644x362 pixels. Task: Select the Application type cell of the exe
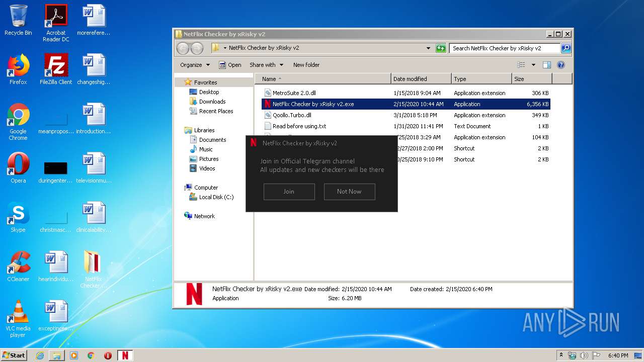click(467, 104)
